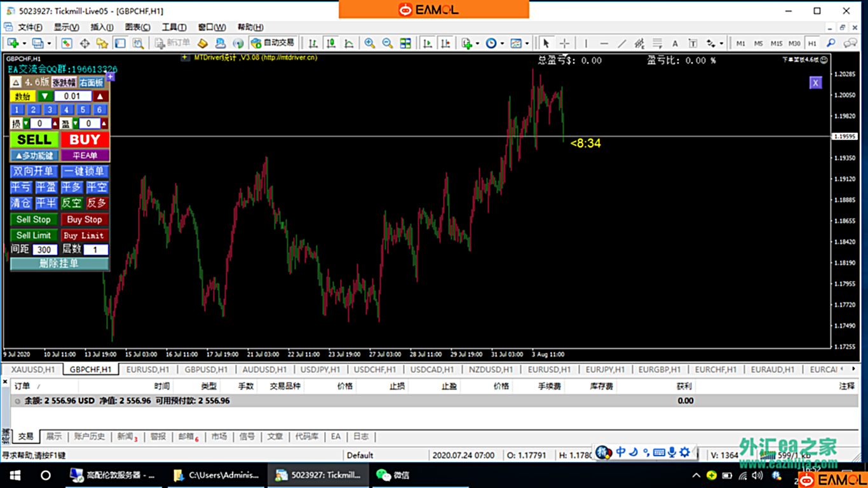Click the 间距 input field showing 300
The image size is (868, 488).
(44, 250)
